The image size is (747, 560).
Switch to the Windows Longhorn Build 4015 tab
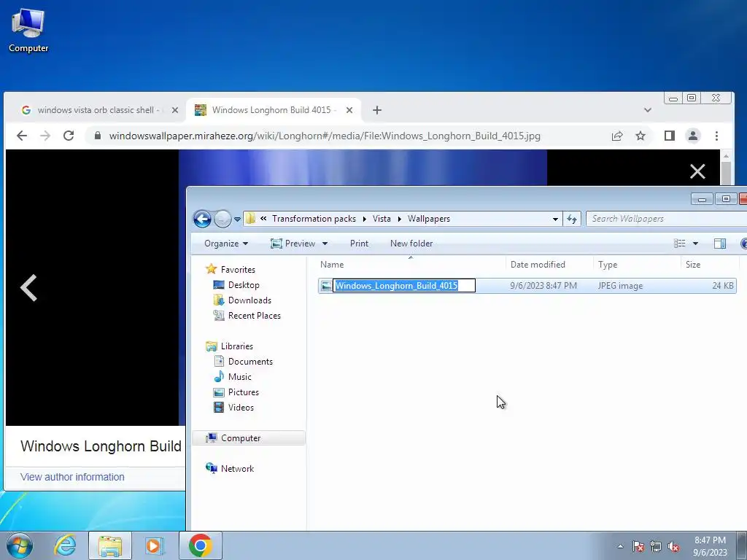pyautogui.click(x=271, y=110)
